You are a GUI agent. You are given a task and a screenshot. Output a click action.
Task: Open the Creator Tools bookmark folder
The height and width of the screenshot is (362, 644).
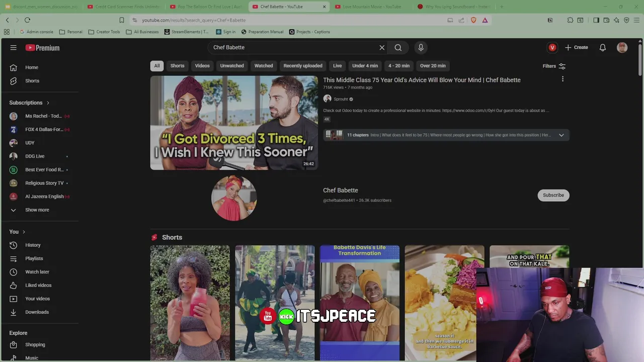104,32
